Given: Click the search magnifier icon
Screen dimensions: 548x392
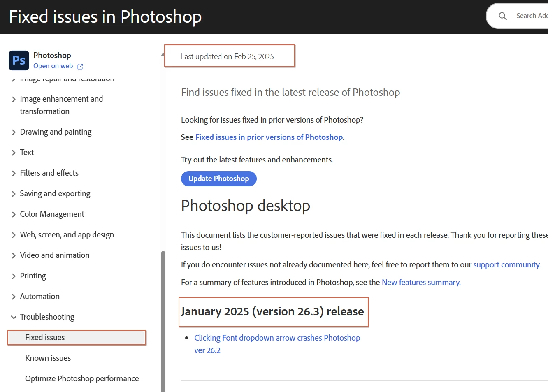Looking at the screenshot, I should click(503, 16).
